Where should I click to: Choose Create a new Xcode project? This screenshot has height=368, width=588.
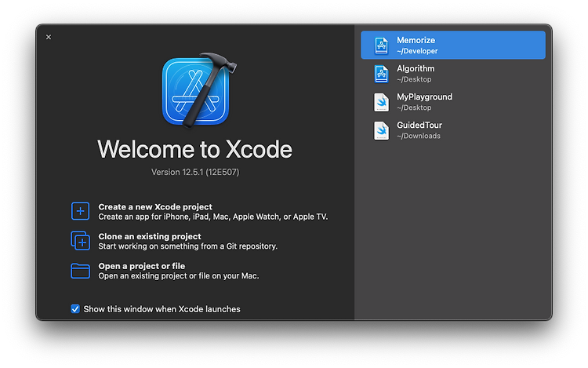coord(155,206)
